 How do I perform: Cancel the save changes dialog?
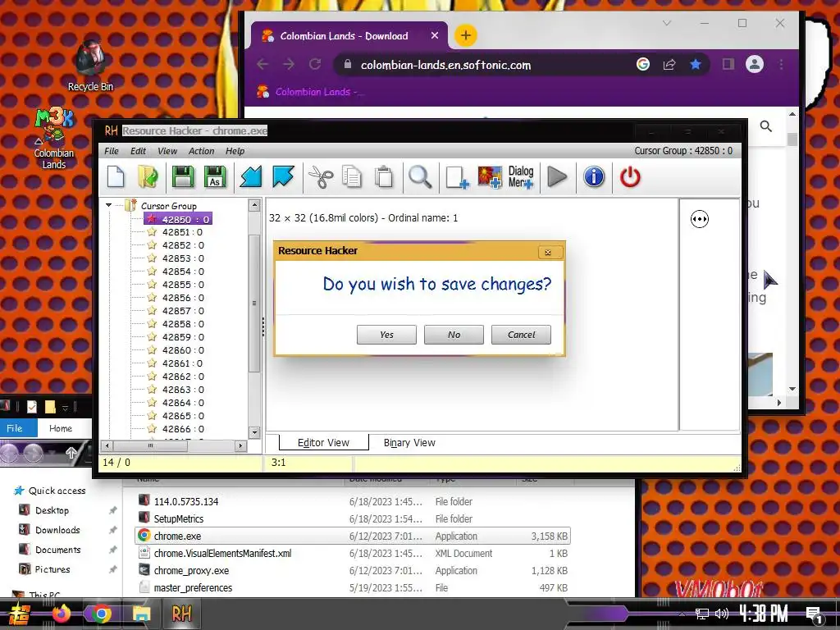(x=521, y=335)
